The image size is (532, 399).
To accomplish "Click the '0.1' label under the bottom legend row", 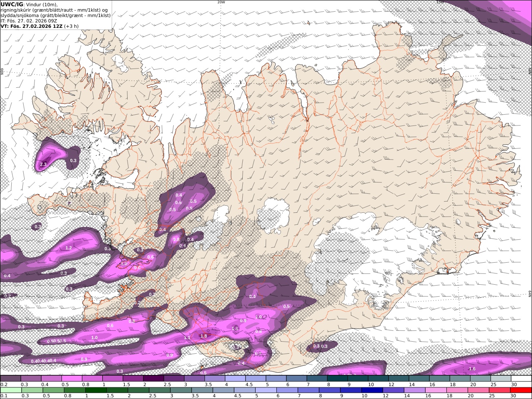I will [x=3, y=396].
